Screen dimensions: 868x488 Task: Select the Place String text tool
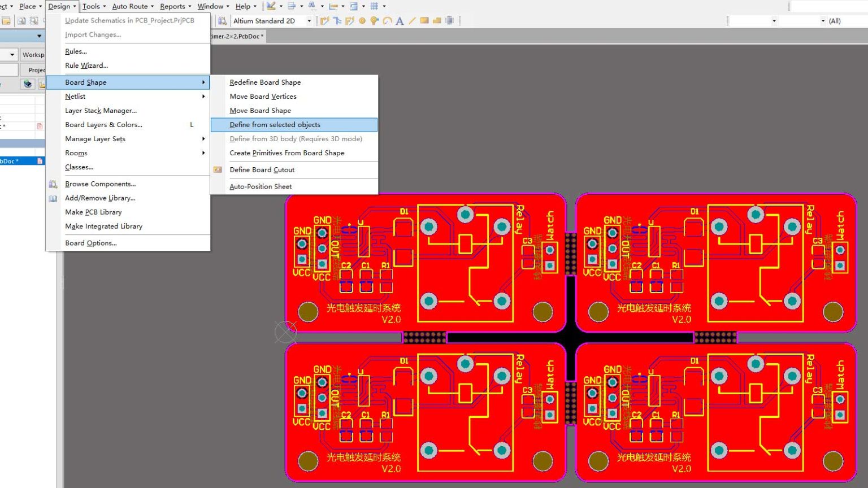pyautogui.click(x=400, y=21)
